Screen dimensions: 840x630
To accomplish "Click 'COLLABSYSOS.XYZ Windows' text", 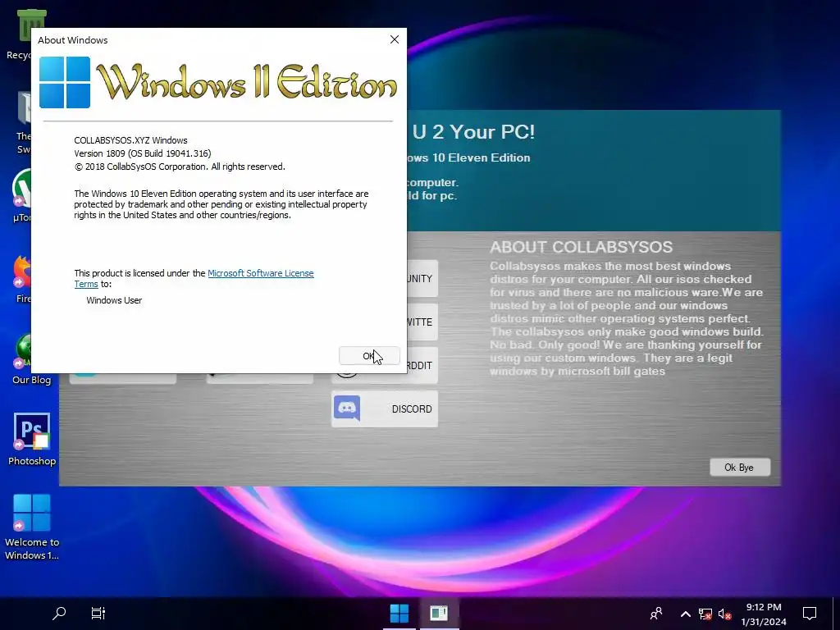I will pos(130,140).
